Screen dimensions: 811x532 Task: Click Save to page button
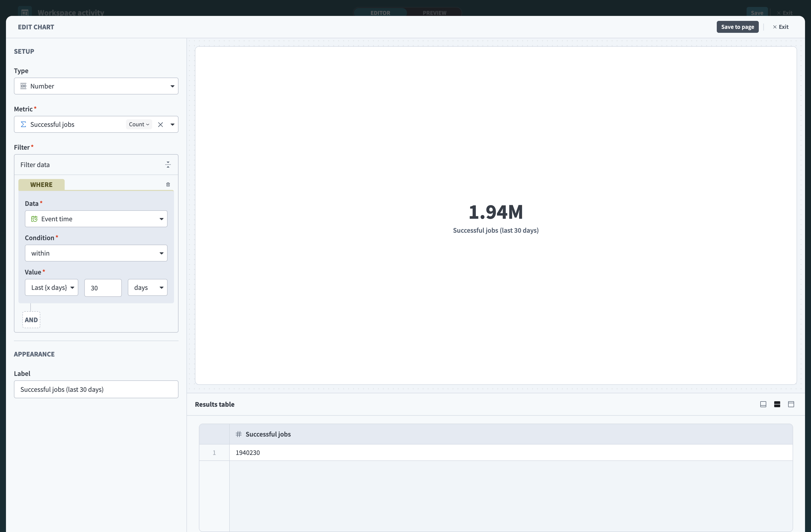tap(737, 27)
